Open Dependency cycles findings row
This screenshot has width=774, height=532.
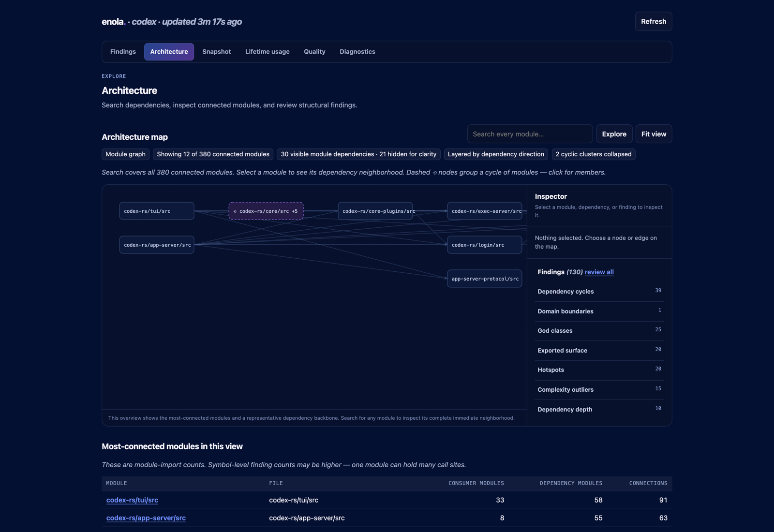click(599, 292)
